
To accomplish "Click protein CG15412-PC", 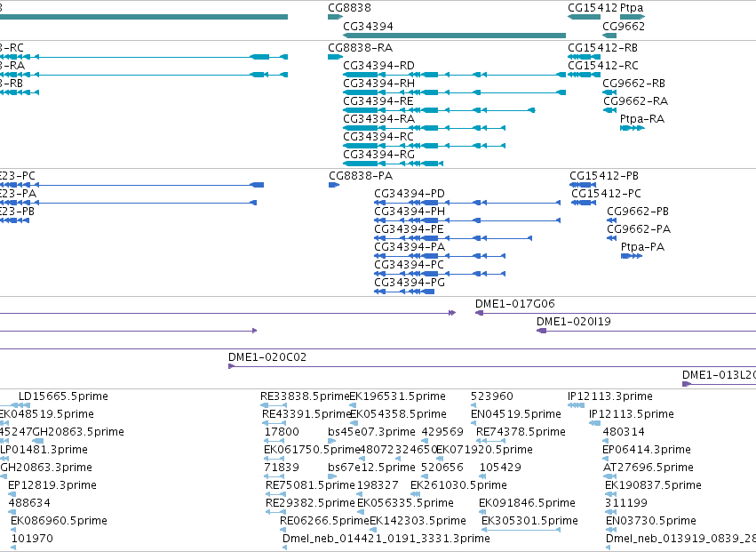I will [x=606, y=194].
